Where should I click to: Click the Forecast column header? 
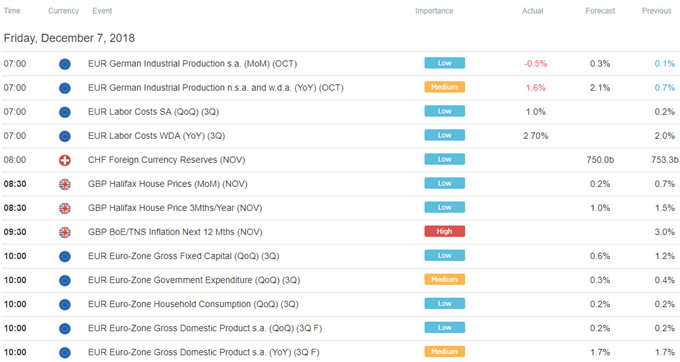coord(600,11)
